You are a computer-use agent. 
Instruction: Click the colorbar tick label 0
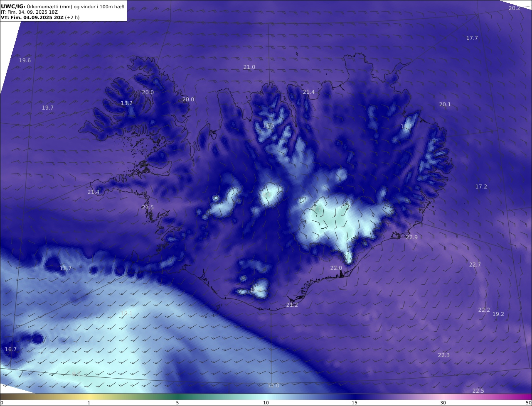point(2,403)
